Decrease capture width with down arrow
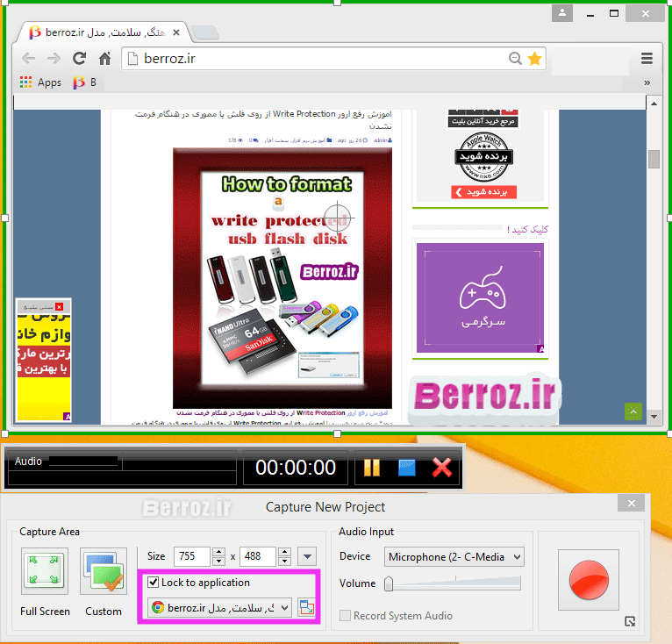Viewport: 672px width, 644px height. pyautogui.click(x=218, y=562)
